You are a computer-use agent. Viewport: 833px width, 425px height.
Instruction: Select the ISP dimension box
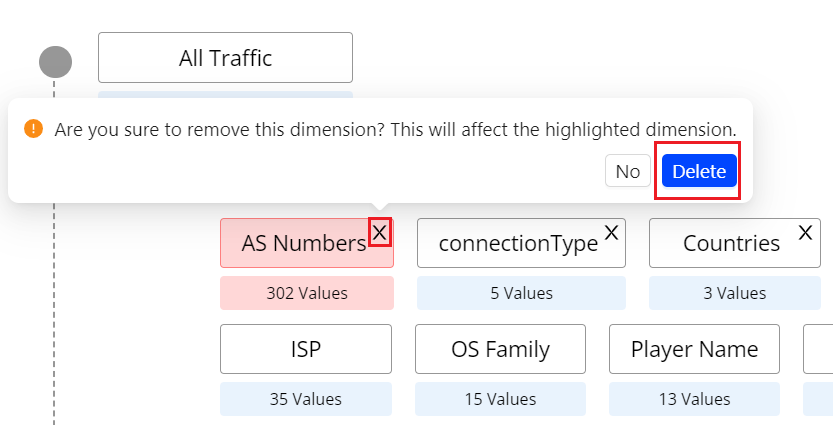pos(306,349)
